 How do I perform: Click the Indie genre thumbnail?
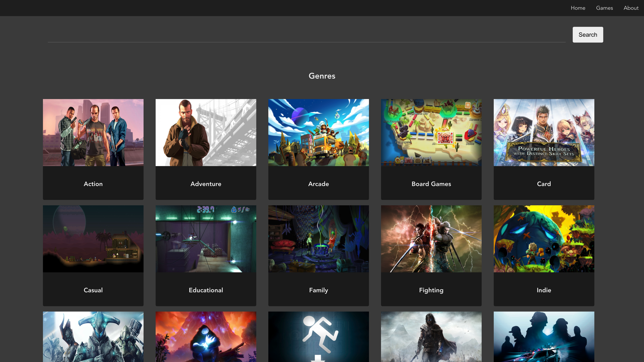[544, 239]
